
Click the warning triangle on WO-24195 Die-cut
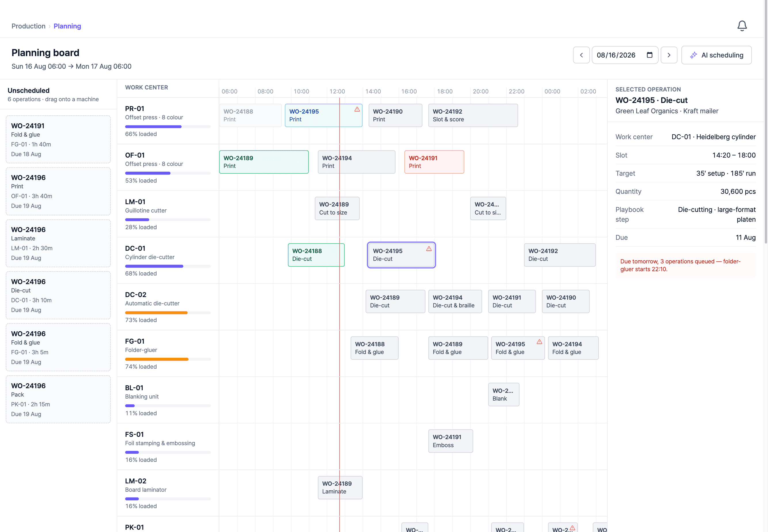(428, 249)
